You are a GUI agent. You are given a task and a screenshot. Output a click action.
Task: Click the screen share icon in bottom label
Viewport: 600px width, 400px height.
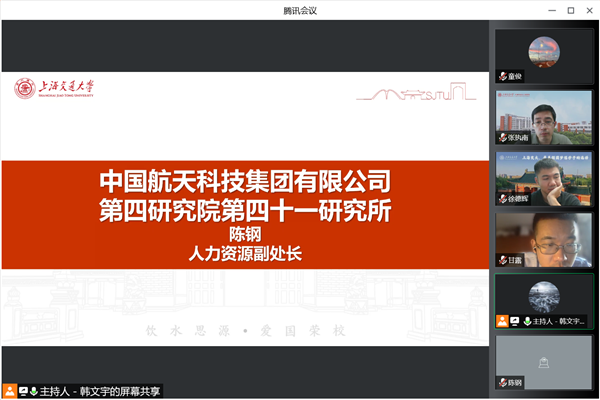[22, 391]
